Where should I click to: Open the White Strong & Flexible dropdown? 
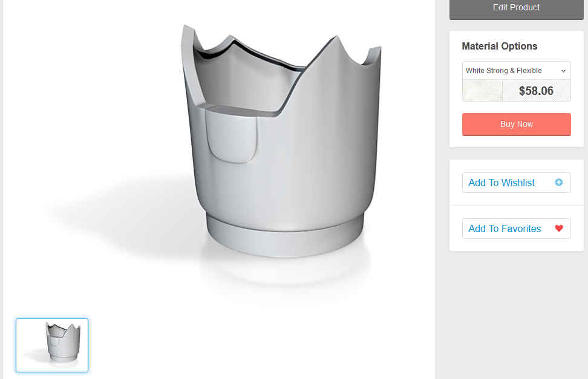[x=517, y=71]
